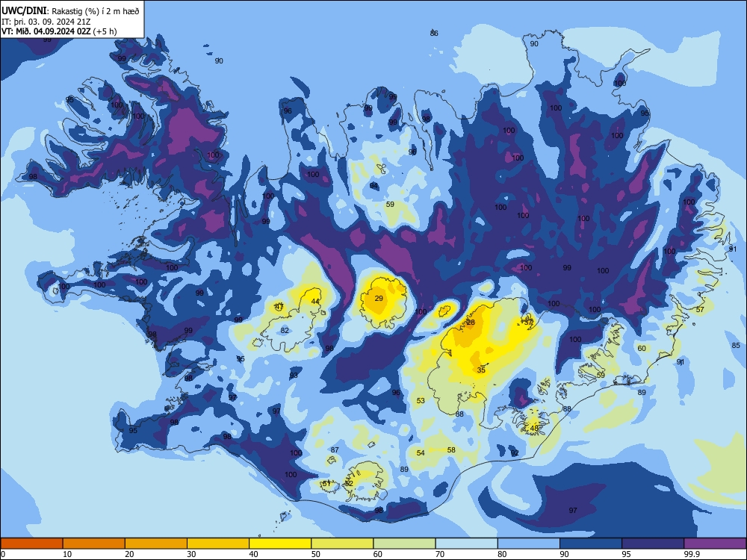Click the dark navy 95–99.9 legend swatch
747x560 pixels.
[x=653, y=544]
